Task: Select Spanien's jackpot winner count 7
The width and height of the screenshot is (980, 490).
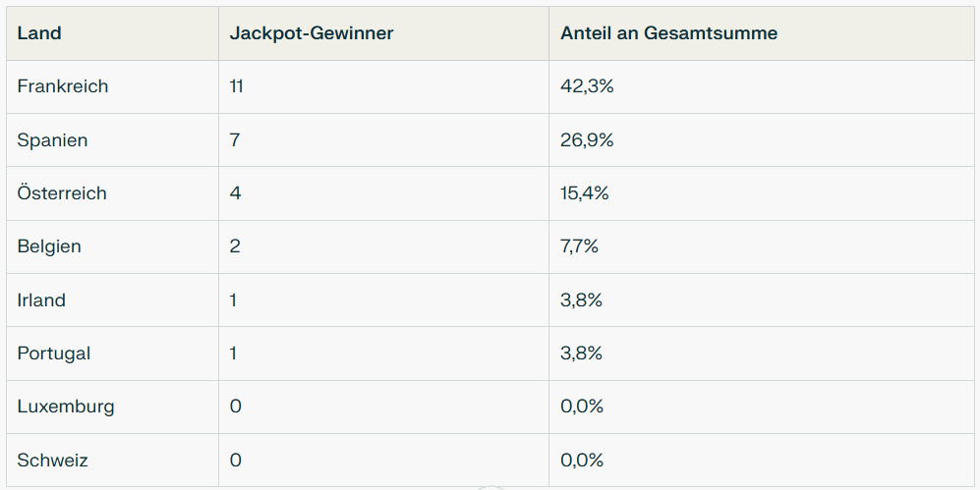Action: point(235,140)
